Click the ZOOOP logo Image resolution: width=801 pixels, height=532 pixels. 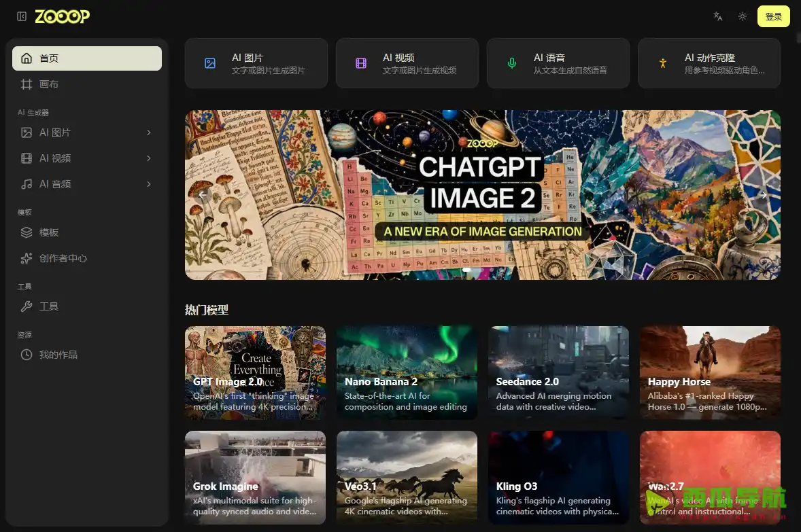pos(63,17)
